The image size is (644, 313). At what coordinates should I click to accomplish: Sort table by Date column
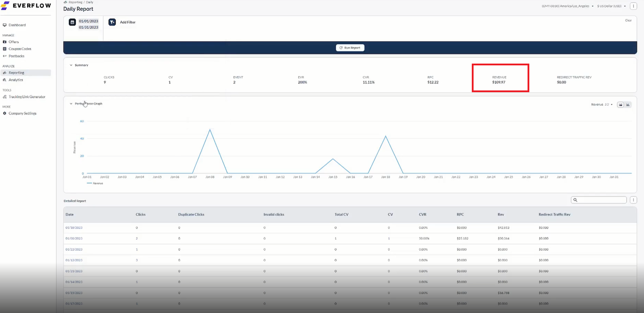coord(70,214)
